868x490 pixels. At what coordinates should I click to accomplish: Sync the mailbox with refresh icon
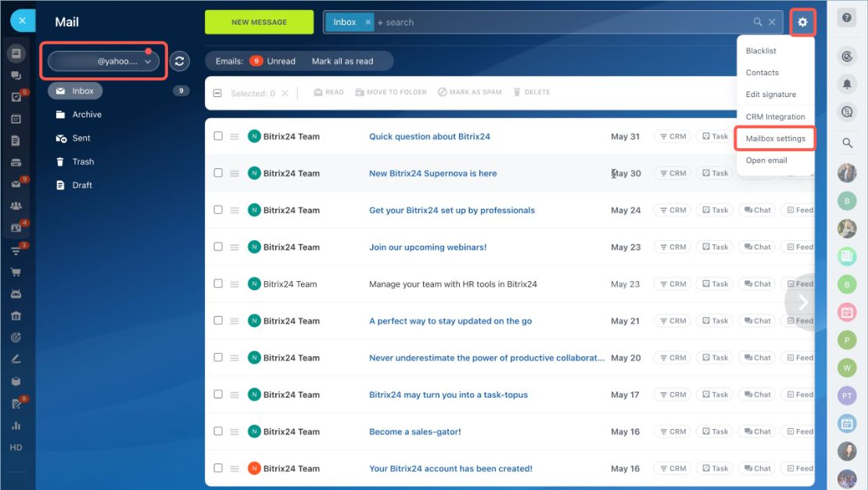click(179, 61)
